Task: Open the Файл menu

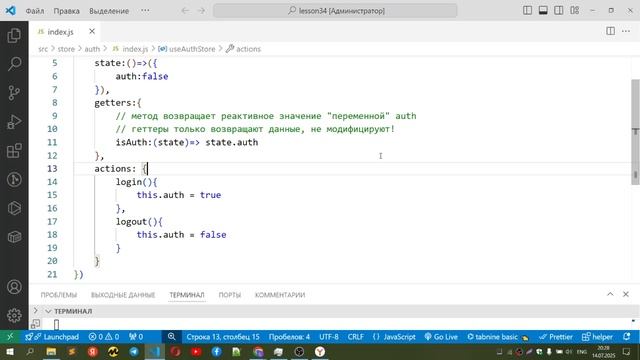Action: pyautogui.click(x=35, y=11)
